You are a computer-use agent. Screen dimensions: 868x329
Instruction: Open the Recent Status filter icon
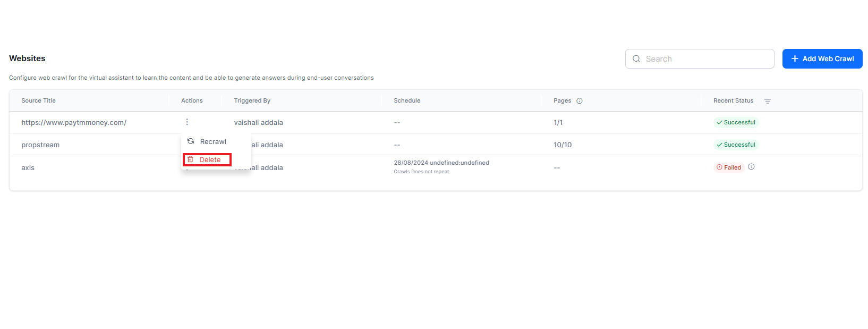[x=768, y=101]
